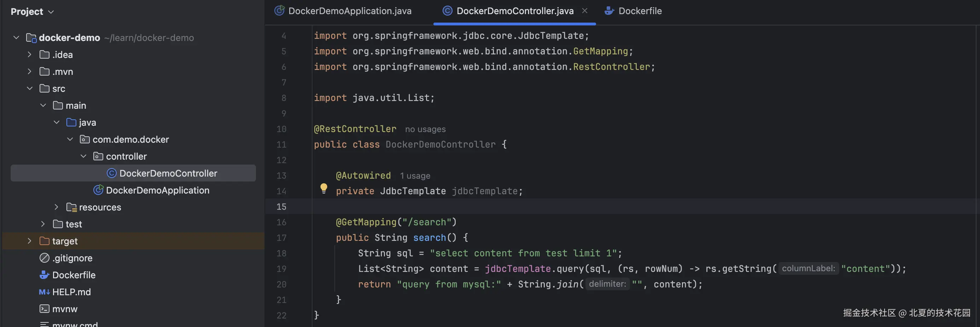The image size is (980, 327).
Task: Click the Spring icon on DockerDemoApplication.java tab
Action: coord(280,11)
